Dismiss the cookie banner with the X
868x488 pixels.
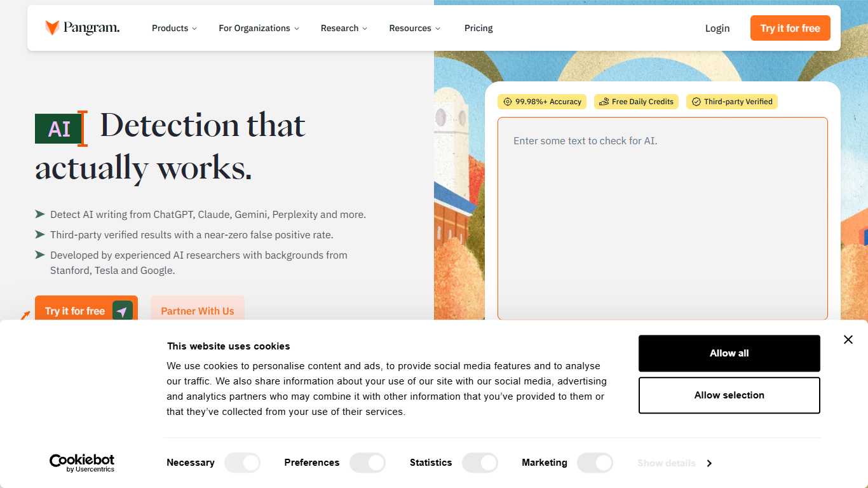pyautogui.click(x=848, y=339)
